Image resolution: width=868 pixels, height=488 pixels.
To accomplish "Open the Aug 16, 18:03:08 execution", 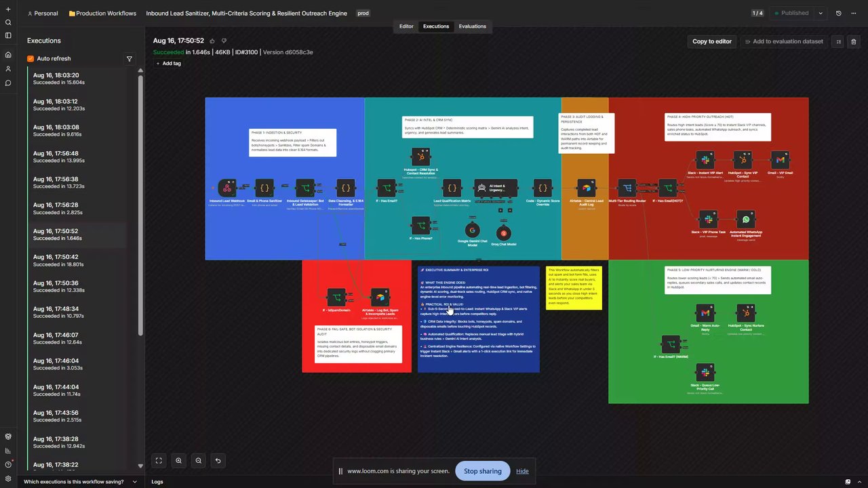I will point(78,131).
